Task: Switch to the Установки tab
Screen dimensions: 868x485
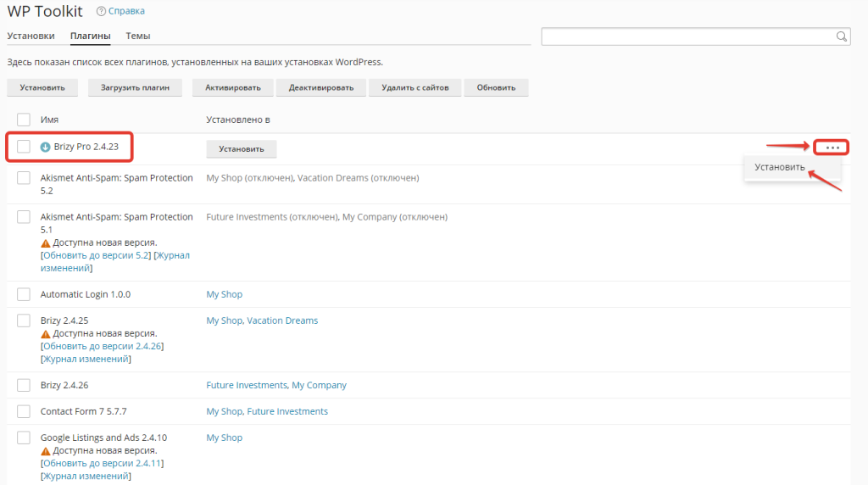Action: pyautogui.click(x=31, y=36)
